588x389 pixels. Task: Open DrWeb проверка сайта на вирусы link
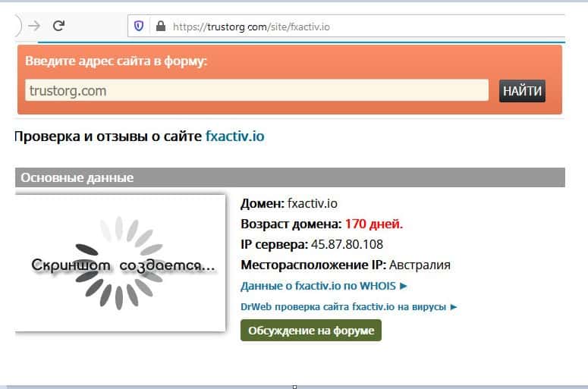[x=349, y=307]
